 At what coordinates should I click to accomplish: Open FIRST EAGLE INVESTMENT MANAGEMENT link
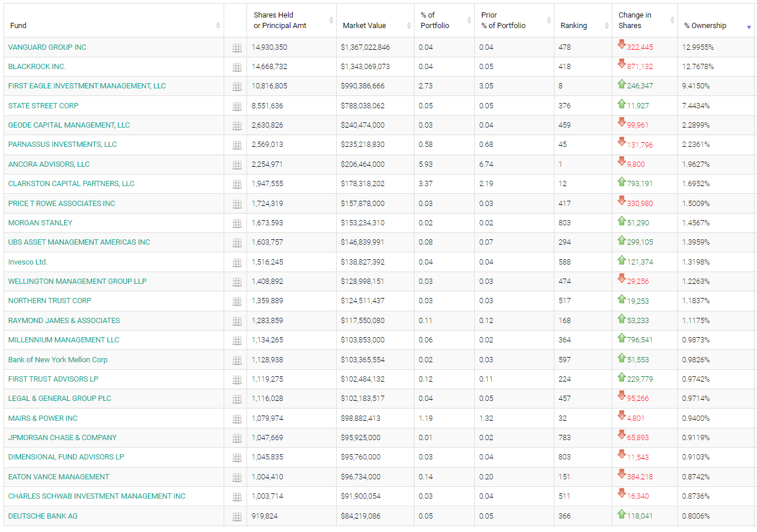(x=87, y=86)
